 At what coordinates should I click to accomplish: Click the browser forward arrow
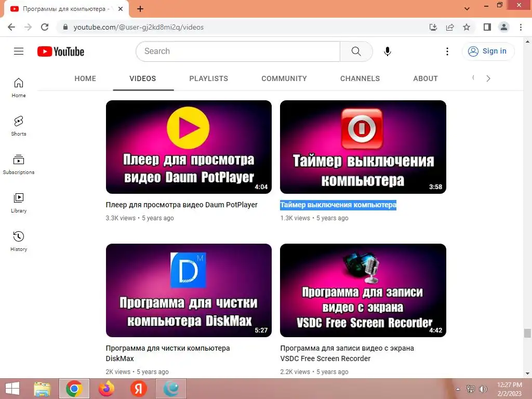pos(28,27)
